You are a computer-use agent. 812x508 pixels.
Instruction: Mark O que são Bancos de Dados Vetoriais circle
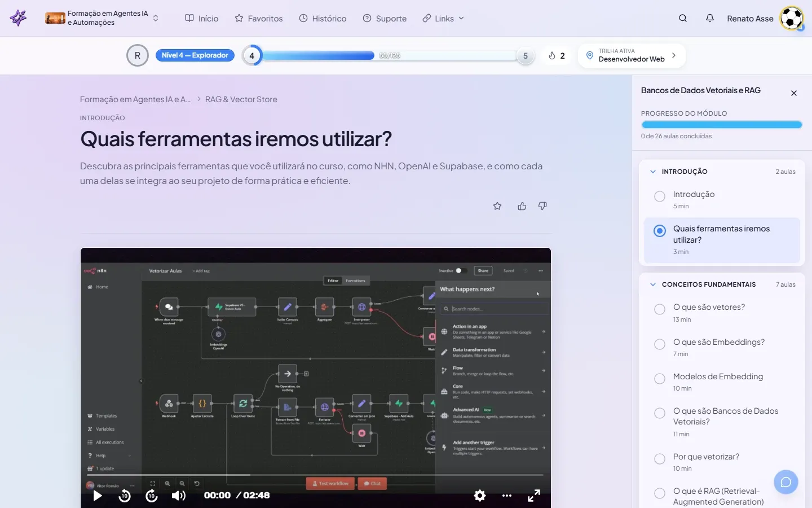point(660,413)
